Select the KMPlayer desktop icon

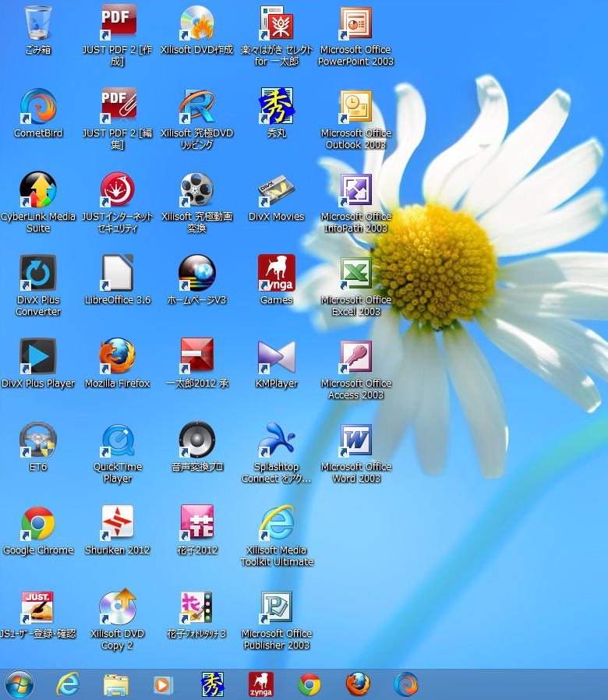277,357
